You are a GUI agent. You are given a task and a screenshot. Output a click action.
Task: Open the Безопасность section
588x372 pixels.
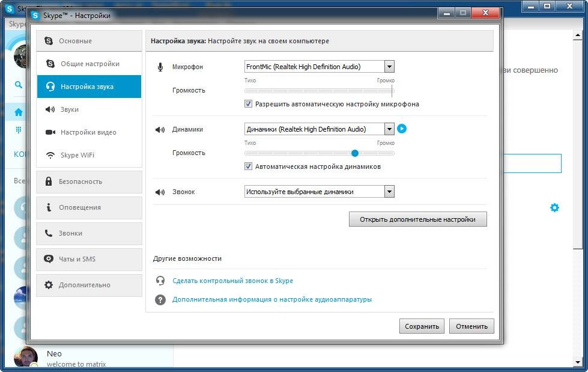pyautogui.click(x=89, y=181)
